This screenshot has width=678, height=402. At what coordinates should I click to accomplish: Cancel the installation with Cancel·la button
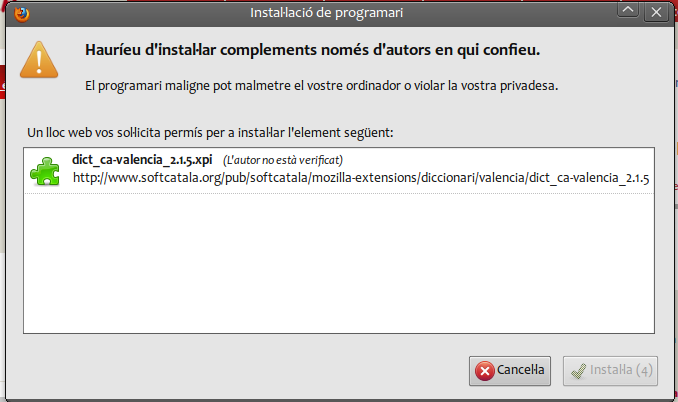(510, 371)
